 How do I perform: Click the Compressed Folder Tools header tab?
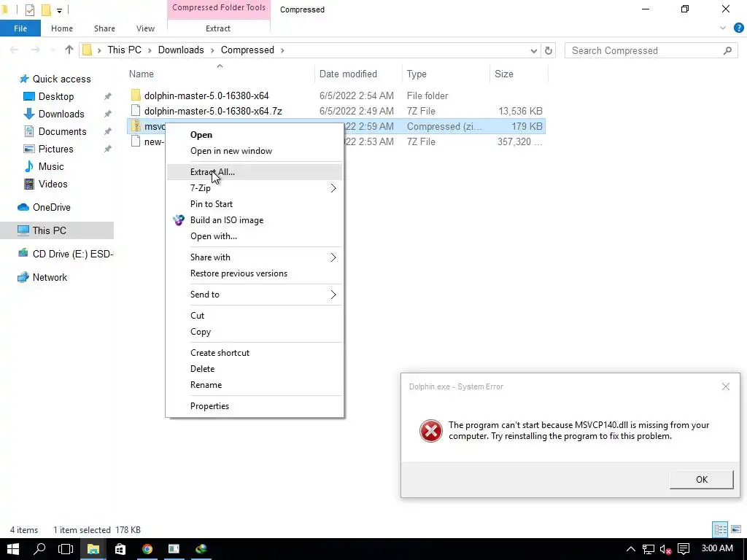pos(219,8)
